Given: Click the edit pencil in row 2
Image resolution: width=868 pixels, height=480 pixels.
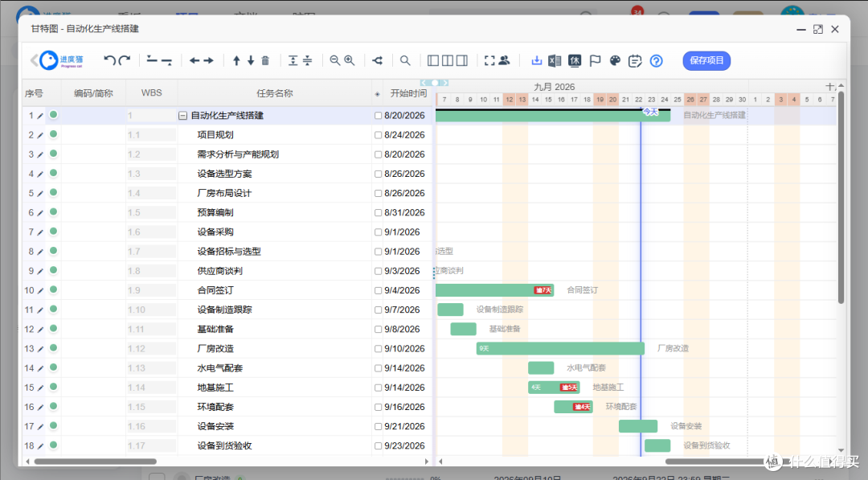Looking at the screenshot, I should [x=40, y=136].
